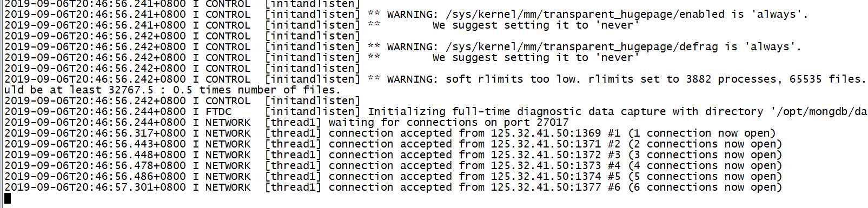The width and height of the screenshot is (868, 208).
Task: Click IP address 125.32.41.50:1373
Action: (x=546, y=166)
